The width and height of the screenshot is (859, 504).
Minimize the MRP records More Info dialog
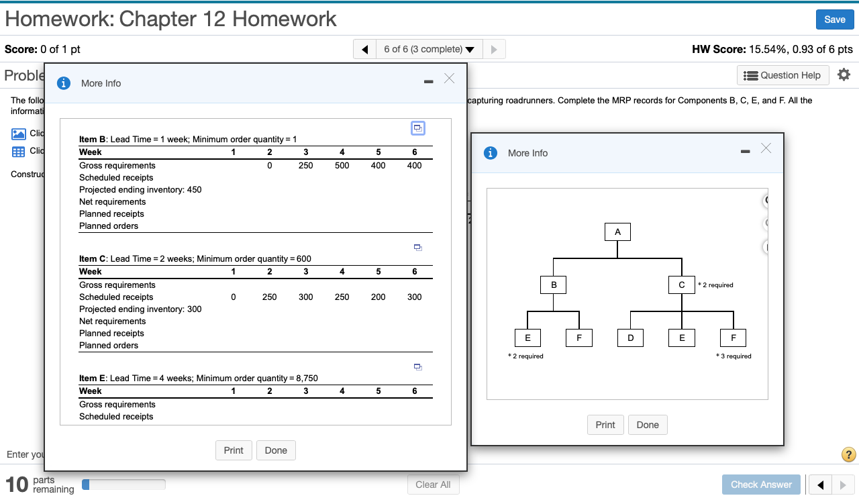428,83
